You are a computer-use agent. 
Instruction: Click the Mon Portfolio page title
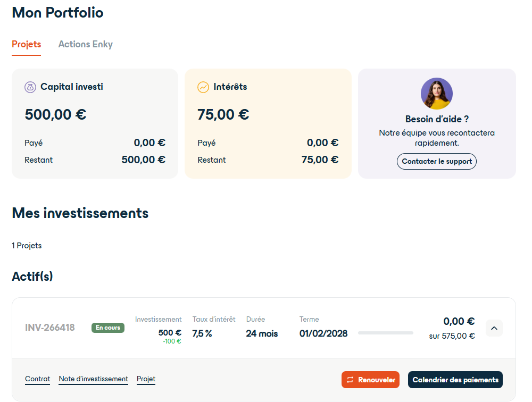pos(57,13)
